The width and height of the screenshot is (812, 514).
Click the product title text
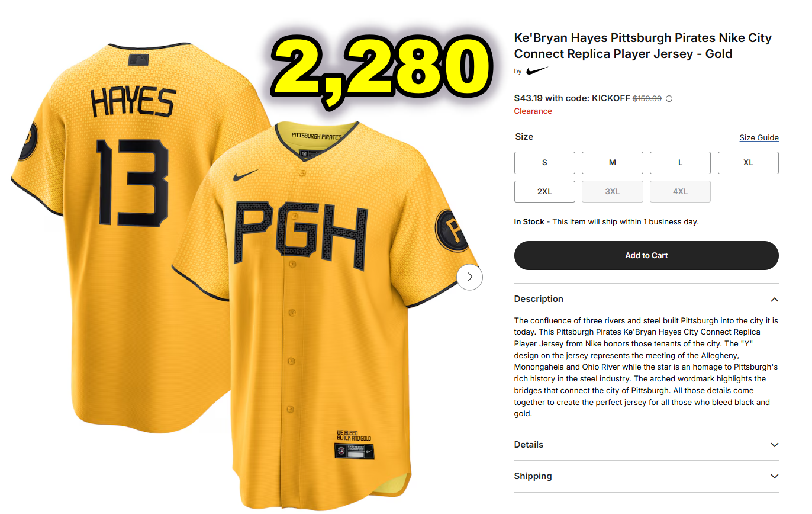pos(643,46)
